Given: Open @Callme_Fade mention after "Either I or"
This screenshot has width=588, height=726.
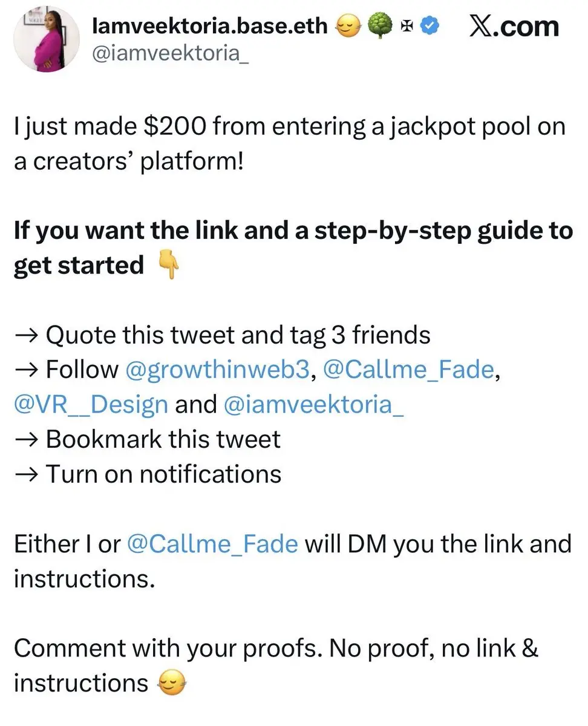Looking at the screenshot, I should [212, 544].
